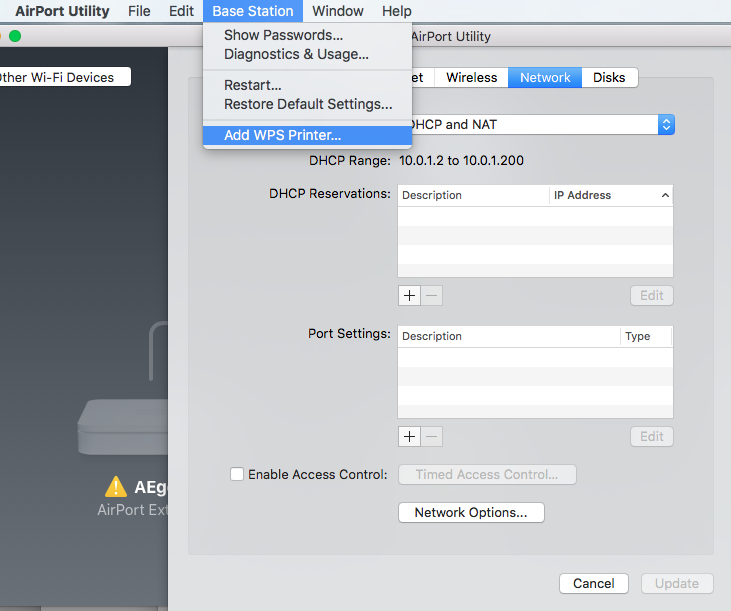Click Description header in Port Settings

(x=509, y=336)
